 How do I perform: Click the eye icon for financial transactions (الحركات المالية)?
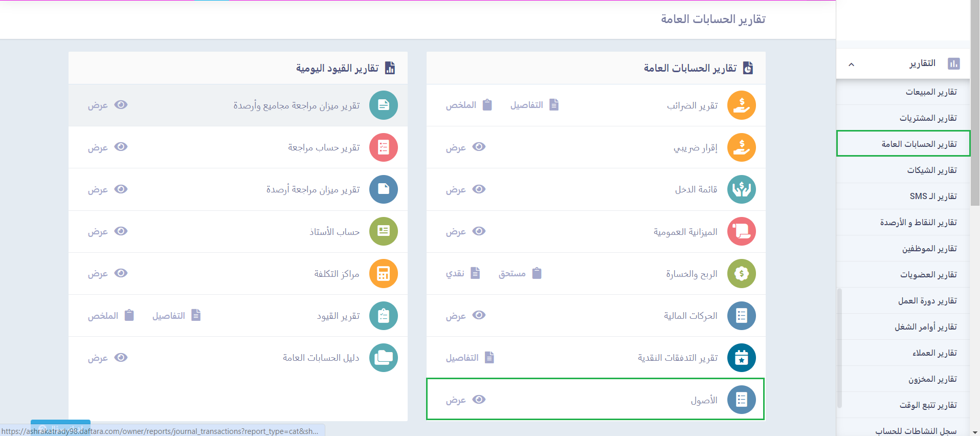tap(479, 315)
